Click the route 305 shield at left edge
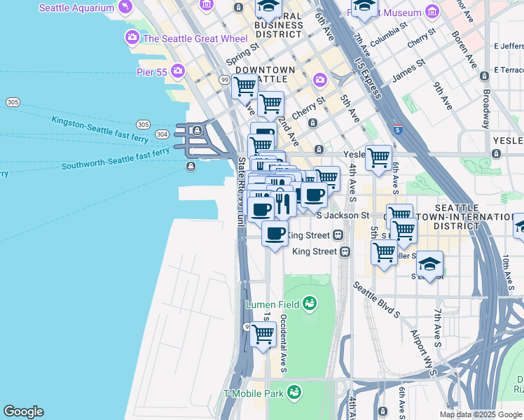The height and width of the screenshot is (420, 524). [x=13, y=102]
